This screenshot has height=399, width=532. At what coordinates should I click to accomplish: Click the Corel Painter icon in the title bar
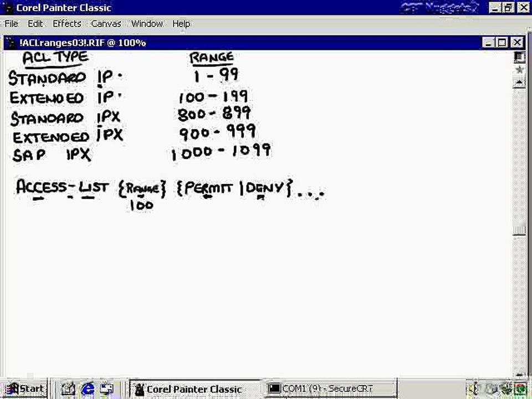(7, 7)
